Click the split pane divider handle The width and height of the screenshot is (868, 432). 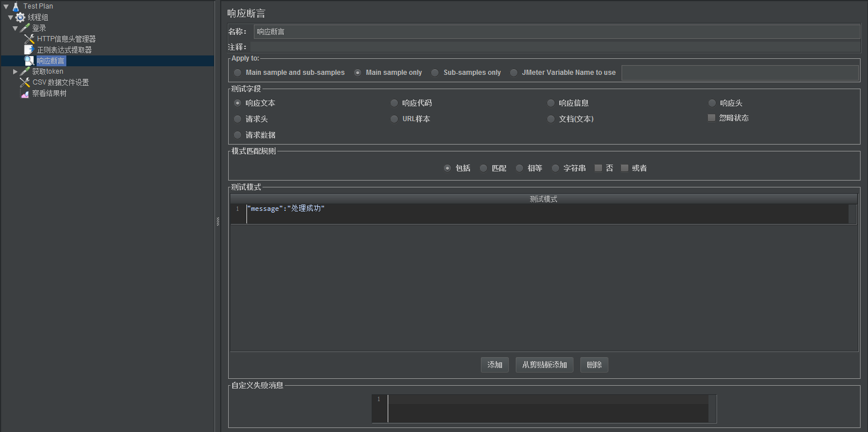[x=218, y=223]
